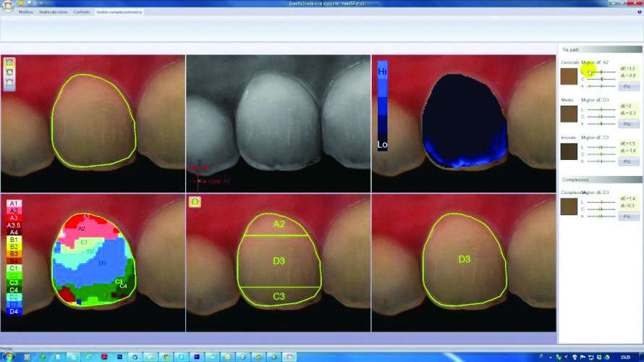
Task: Click the bottom tooth view icon in overlay
Action: (x=9, y=83)
